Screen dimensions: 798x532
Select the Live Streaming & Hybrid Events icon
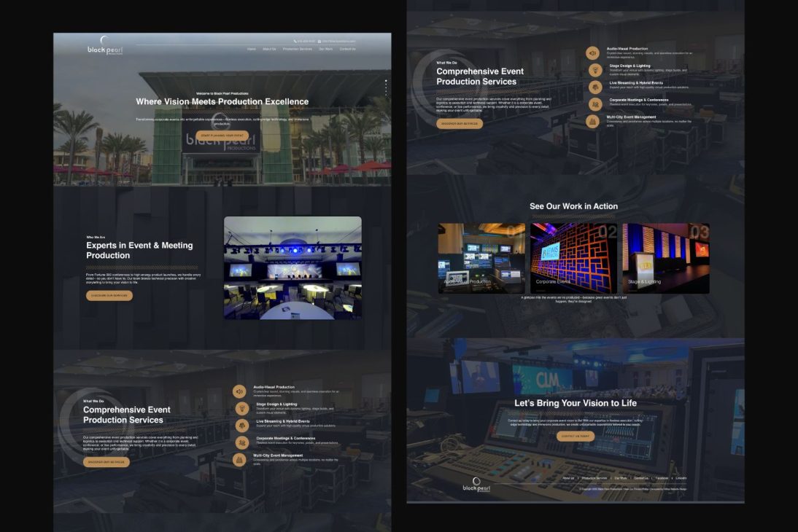click(x=592, y=87)
